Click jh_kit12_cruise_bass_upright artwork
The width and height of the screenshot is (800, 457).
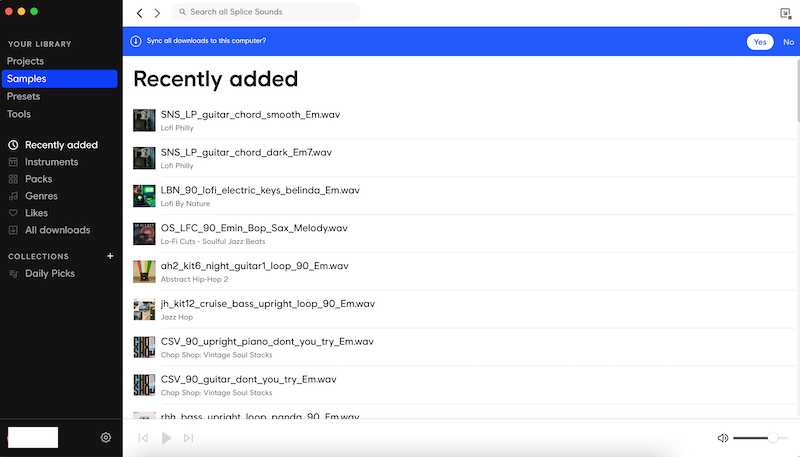coord(144,310)
